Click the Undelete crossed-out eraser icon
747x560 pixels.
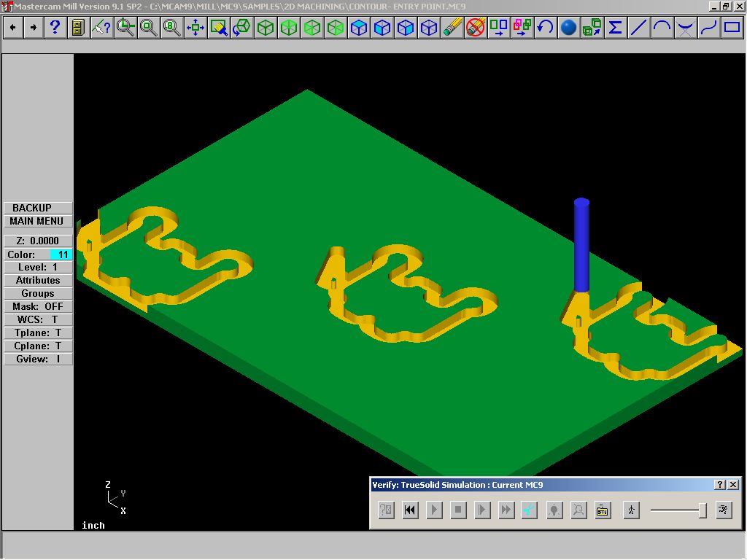tap(476, 28)
